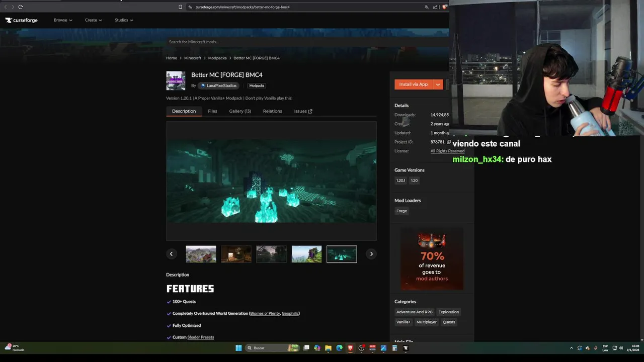Image resolution: width=644 pixels, height=362 pixels.
Task: Open the CurseForge app taskbar icon
Action: pyautogui.click(x=406, y=348)
